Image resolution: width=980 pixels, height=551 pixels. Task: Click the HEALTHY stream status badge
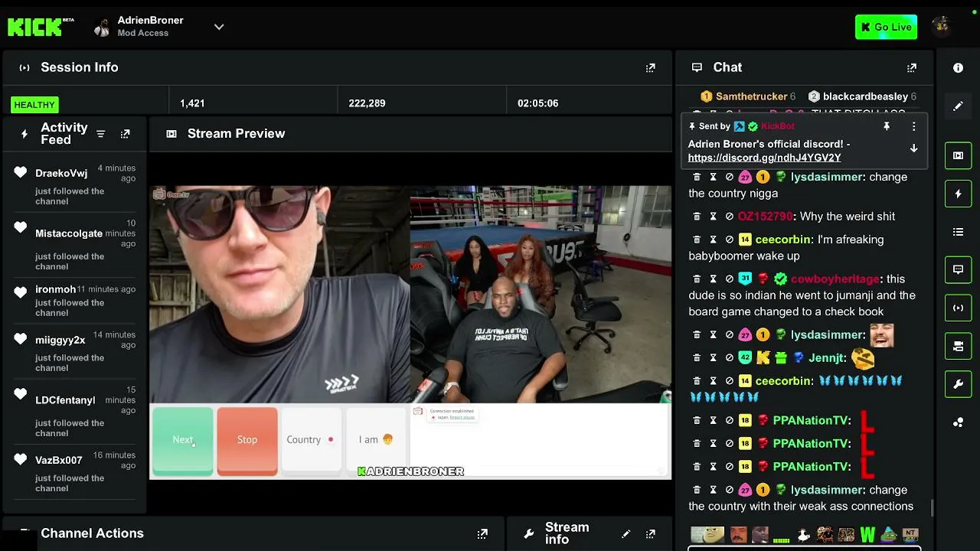pyautogui.click(x=34, y=105)
